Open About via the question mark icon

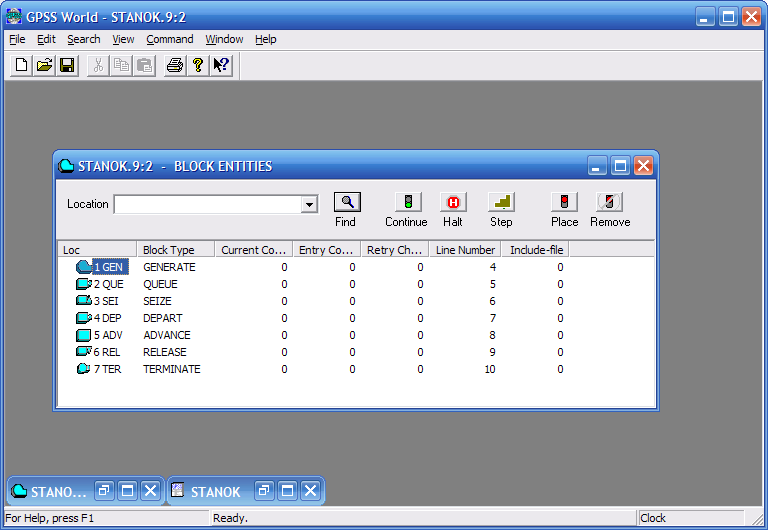coord(198,65)
